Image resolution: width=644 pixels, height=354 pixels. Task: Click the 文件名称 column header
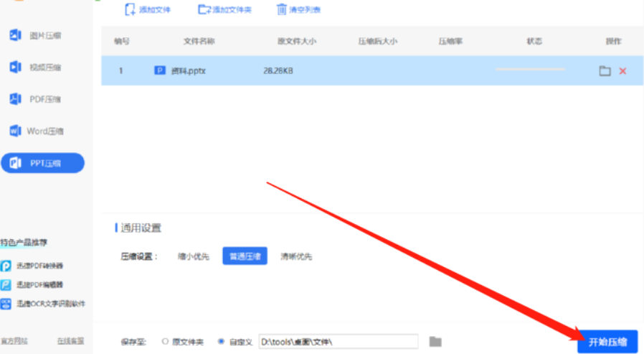click(199, 41)
